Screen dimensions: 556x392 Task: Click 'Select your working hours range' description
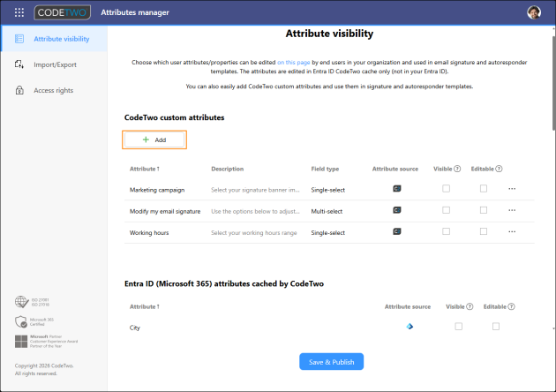tap(254, 233)
